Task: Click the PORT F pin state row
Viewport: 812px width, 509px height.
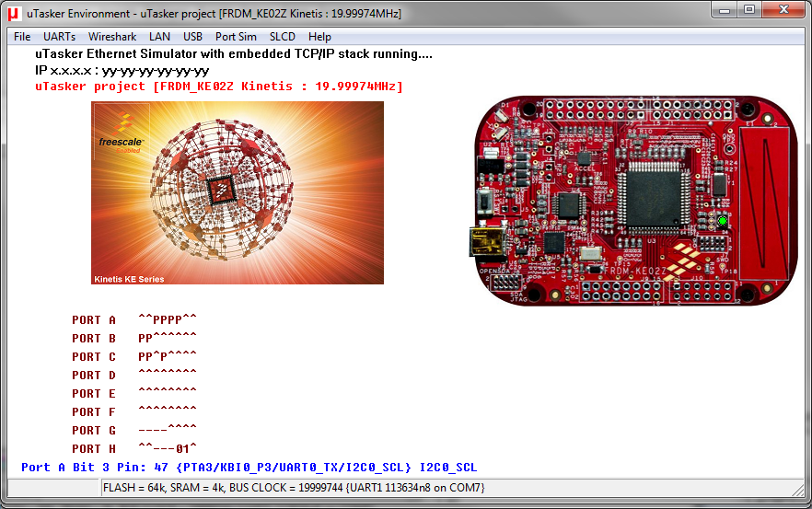Action: coord(134,411)
